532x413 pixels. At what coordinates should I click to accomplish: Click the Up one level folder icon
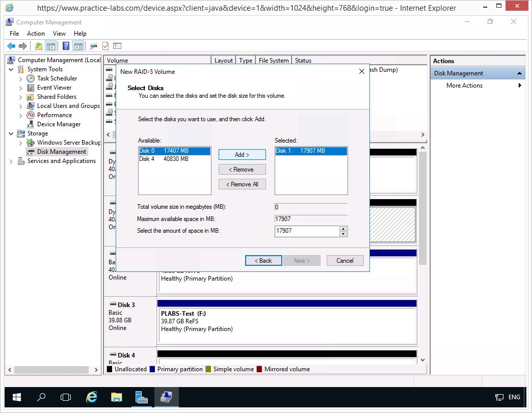[39, 46]
